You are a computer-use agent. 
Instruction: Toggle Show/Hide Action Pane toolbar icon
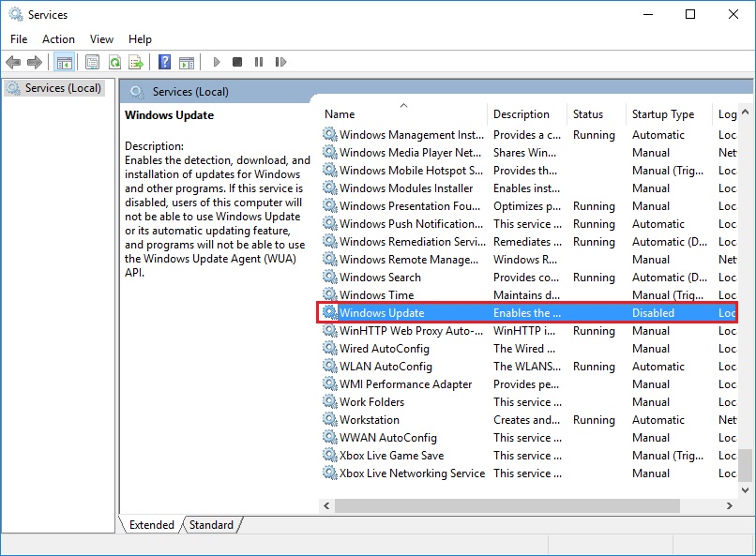pyautogui.click(x=187, y=62)
